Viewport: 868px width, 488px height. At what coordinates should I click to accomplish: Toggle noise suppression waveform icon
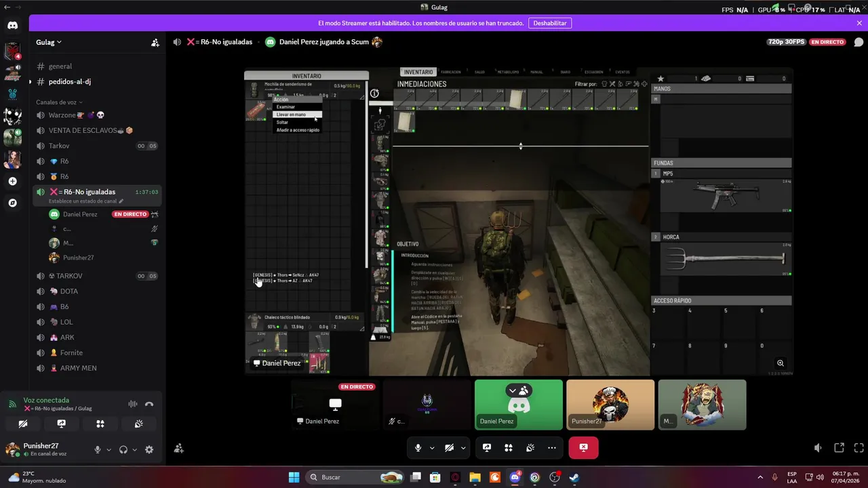point(133,404)
